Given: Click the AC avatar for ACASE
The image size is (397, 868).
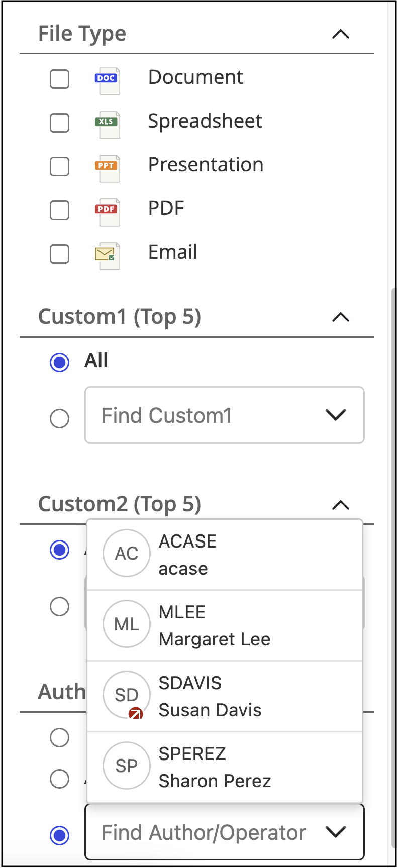Looking at the screenshot, I should click(x=127, y=553).
